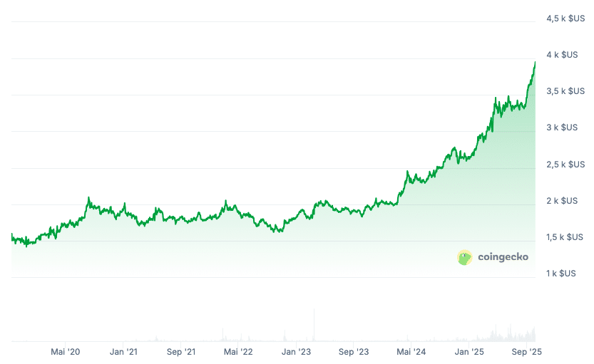Viewport: 594px width, 364px height.
Task: Click the 2 k $US price label
Action: (562, 201)
